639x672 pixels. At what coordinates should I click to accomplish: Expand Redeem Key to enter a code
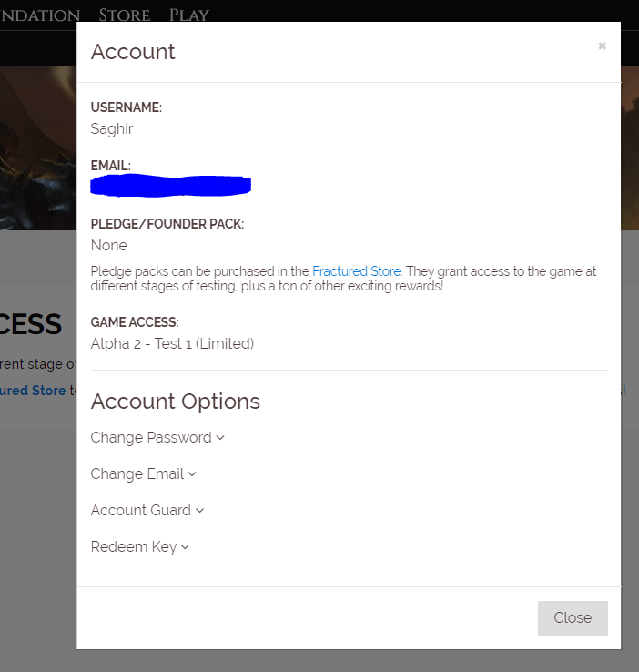[134, 547]
